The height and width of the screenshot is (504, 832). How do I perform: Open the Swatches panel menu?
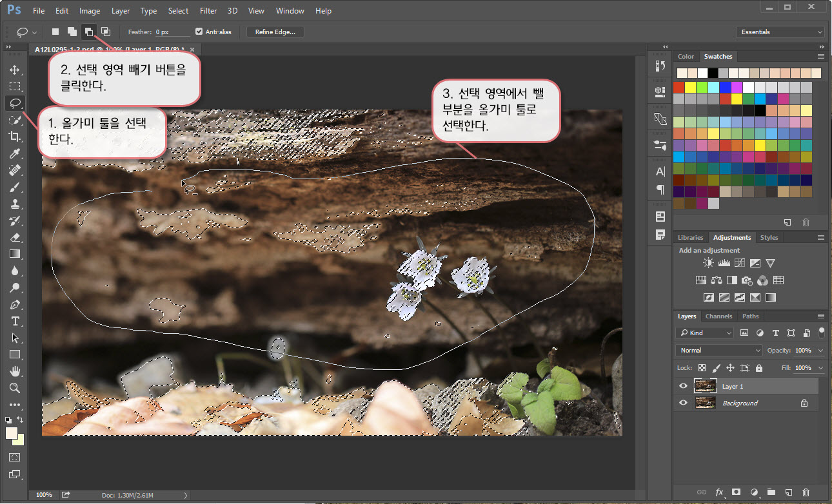(x=820, y=57)
